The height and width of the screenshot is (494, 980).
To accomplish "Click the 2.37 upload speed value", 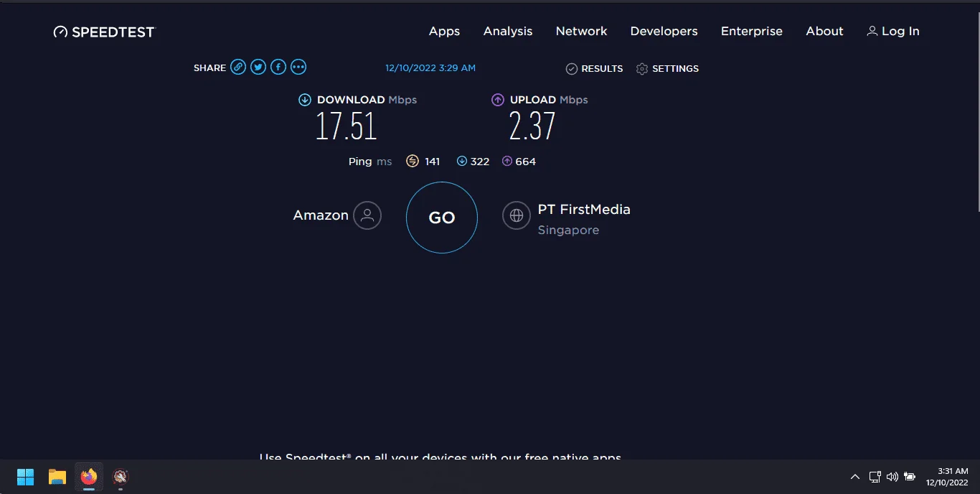I will (x=532, y=126).
